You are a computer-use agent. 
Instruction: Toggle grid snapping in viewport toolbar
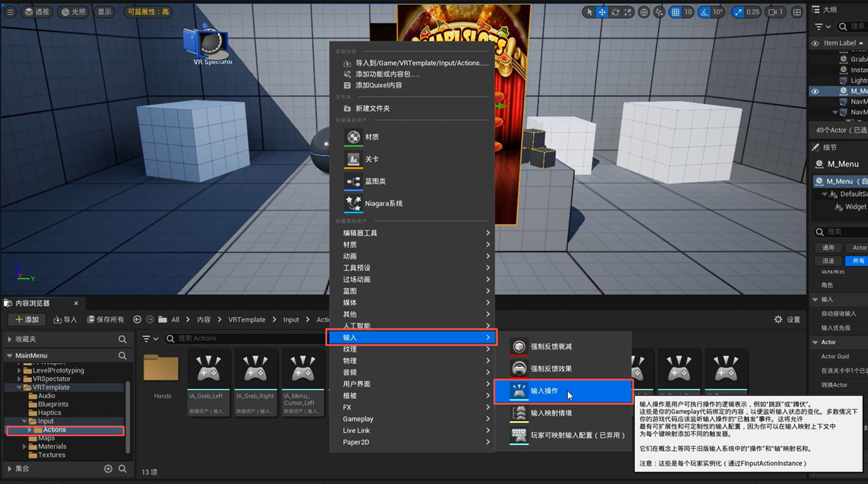tap(675, 12)
